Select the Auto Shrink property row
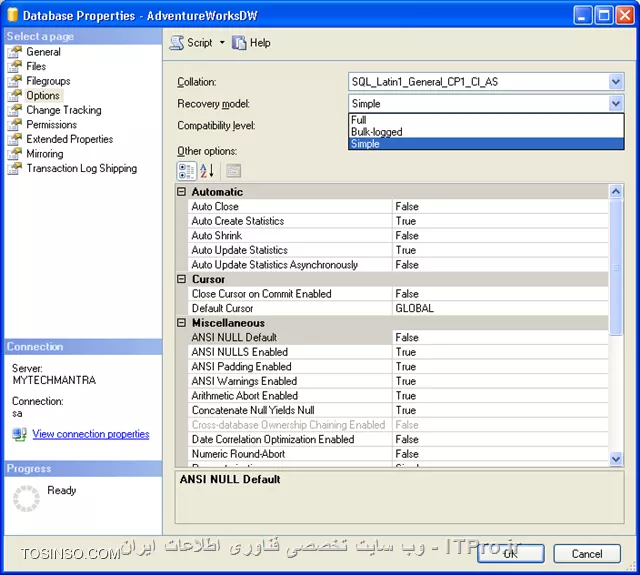 pos(398,235)
